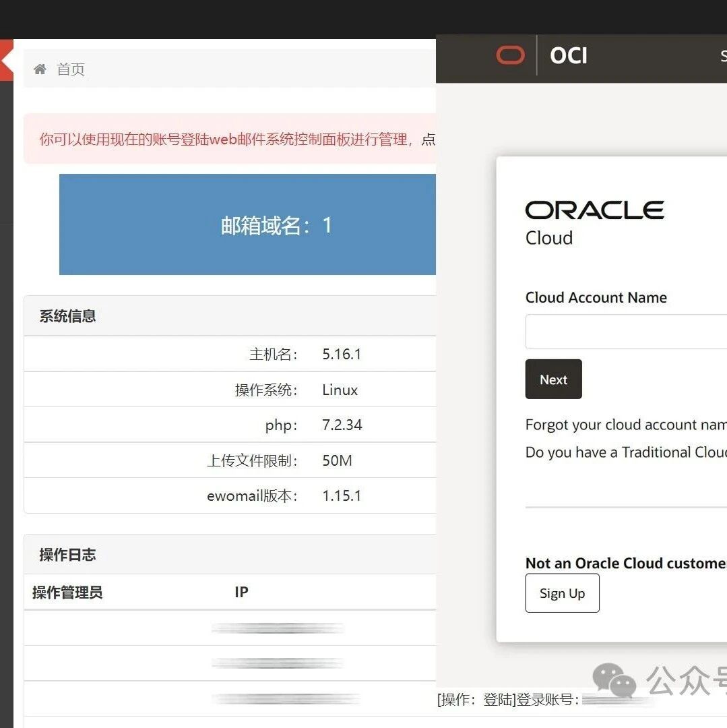Click the 登录账号 operation log text
The height and width of the screenshot is (728, 727).
coord(508,700)
